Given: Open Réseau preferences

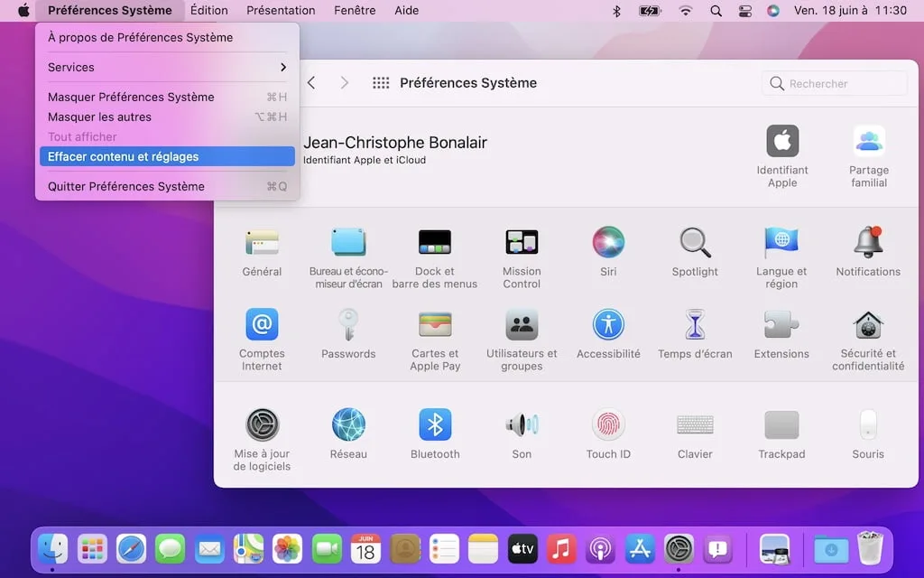Looking at the screenshot, I should pyautogui.click(x=348, y=434).
